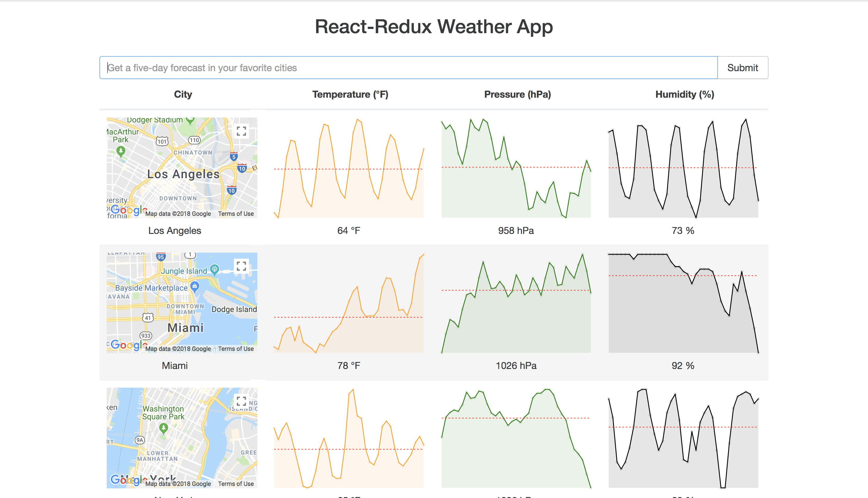Click Bayside Marketplace shopping pin
Screen dimensions: 868x498
[194, 286]
